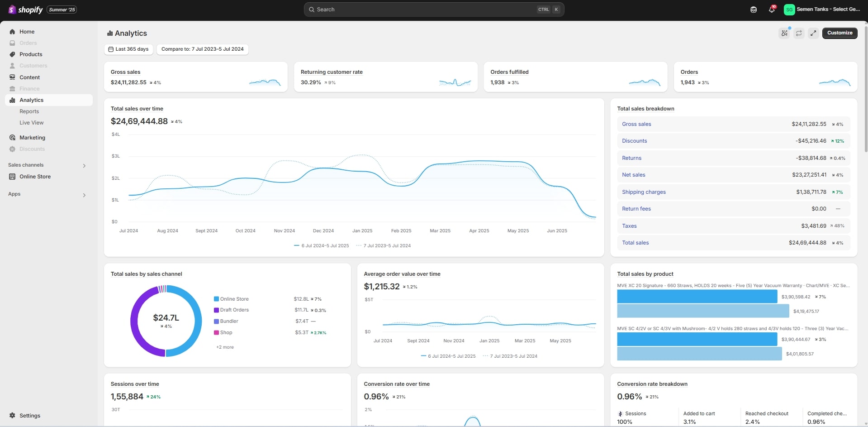Open the Gross sales metric card
Image resolution: width=868 pixels, height=427 pixels.
click(x=196, y=77)
